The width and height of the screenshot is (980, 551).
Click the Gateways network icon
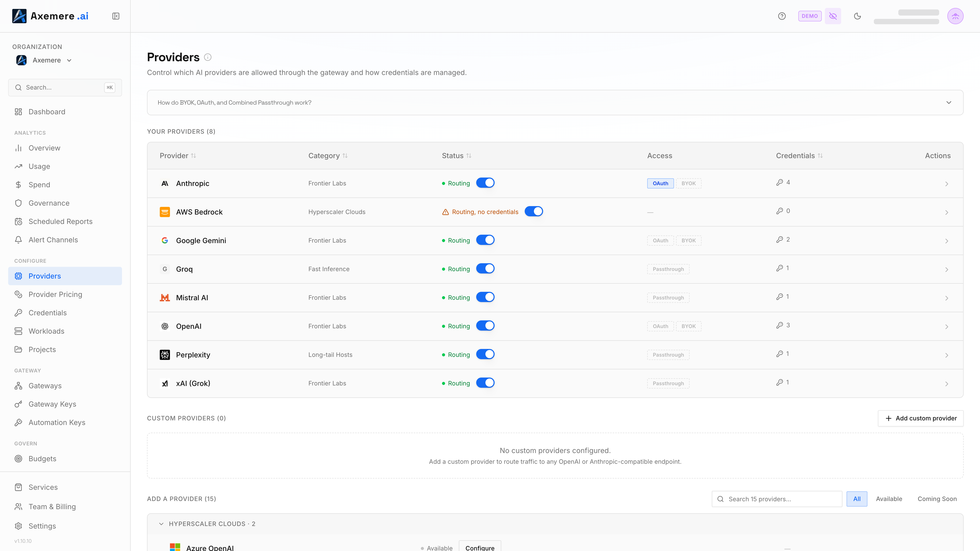tap(18, 386)
